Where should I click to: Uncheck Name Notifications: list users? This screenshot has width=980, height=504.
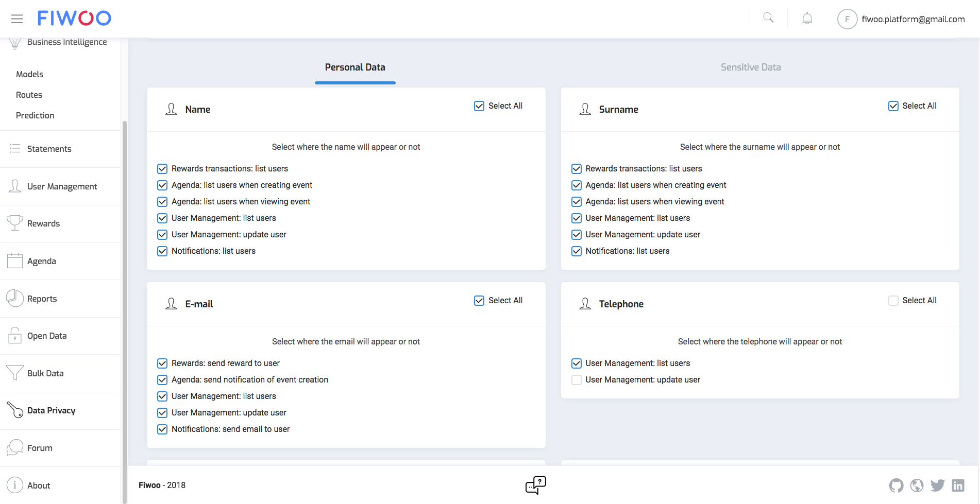pyautogui.click(x=162, y=251)
